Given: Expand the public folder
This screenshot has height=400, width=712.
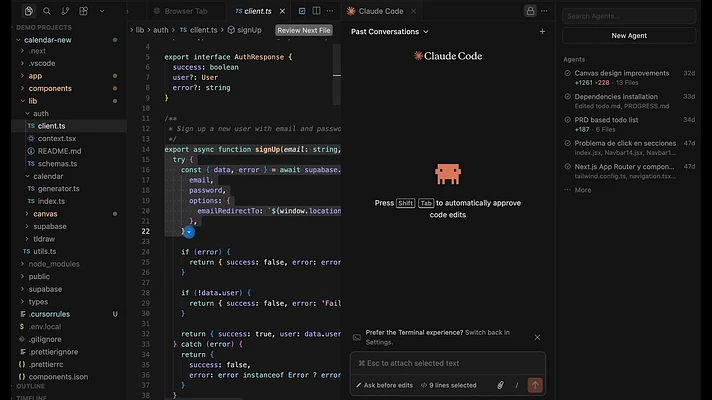Looking at the screenshot, I should click(x=22, y=277).
